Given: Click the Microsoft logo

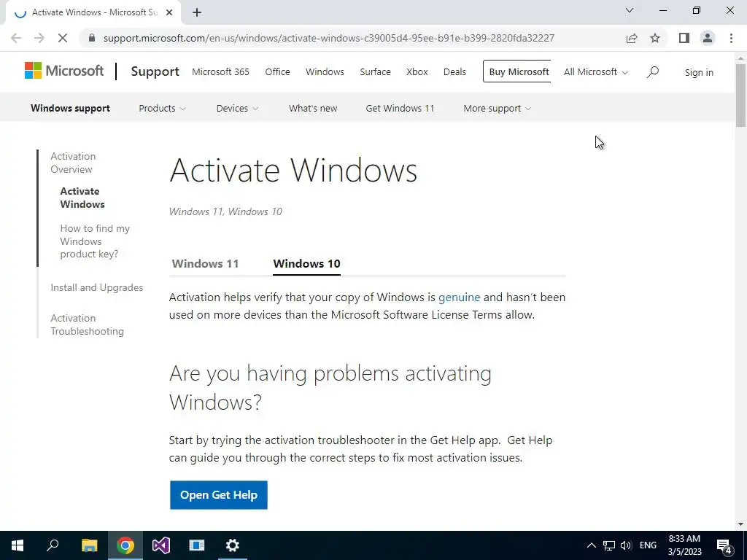Looking at the screenshot, I should tap(64, 71).
